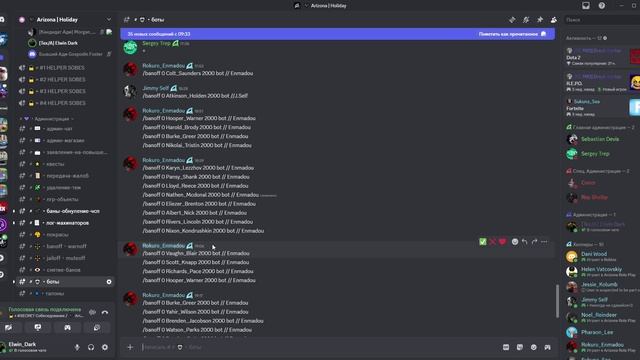The height and width of the screenshot is (360, 640).
Task: Open notification settings bell in channel header
Action: click(x=526, y=20)
